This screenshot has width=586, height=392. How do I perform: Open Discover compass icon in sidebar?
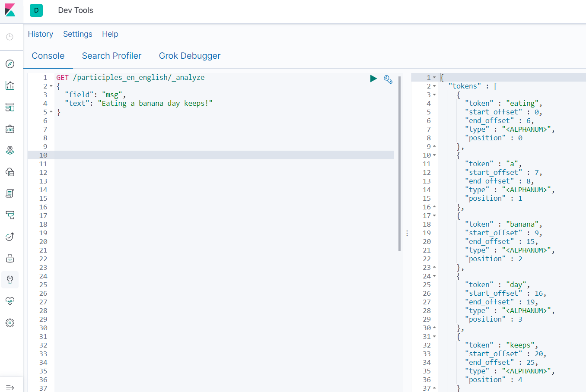(10, 64)
